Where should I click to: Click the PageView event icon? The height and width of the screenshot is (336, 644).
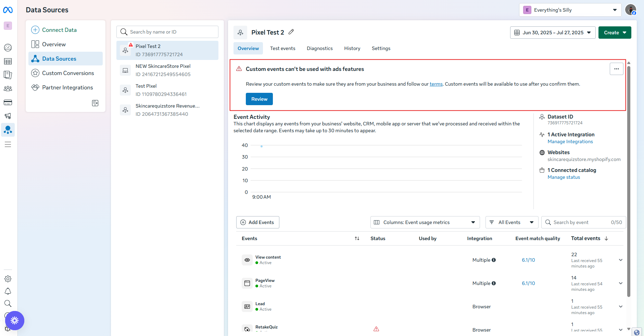[x=247, y=283]
